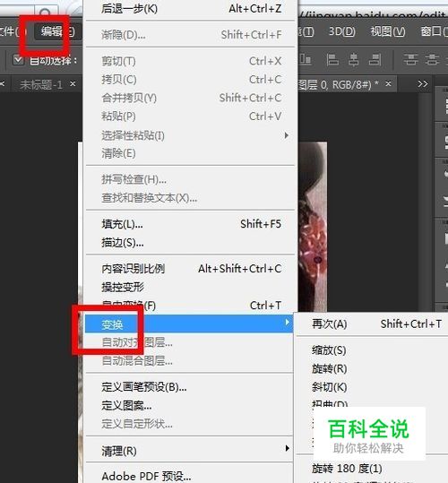Click distribute top edges icon
Image resolution: width=448 pixels, height=483 pixels.
(410, 59)
